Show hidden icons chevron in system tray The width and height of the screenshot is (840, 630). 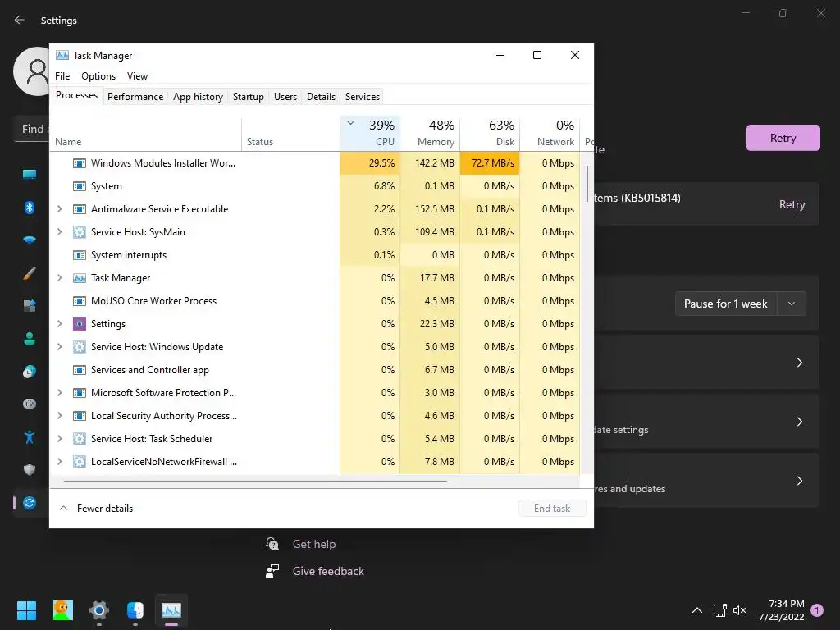(697, 610)
